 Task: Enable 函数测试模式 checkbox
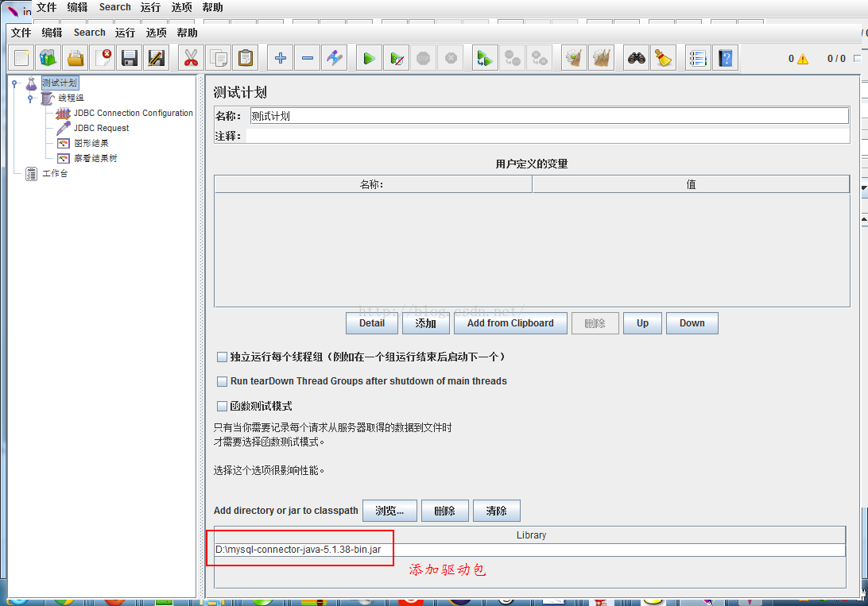click(x=222, y=405)
